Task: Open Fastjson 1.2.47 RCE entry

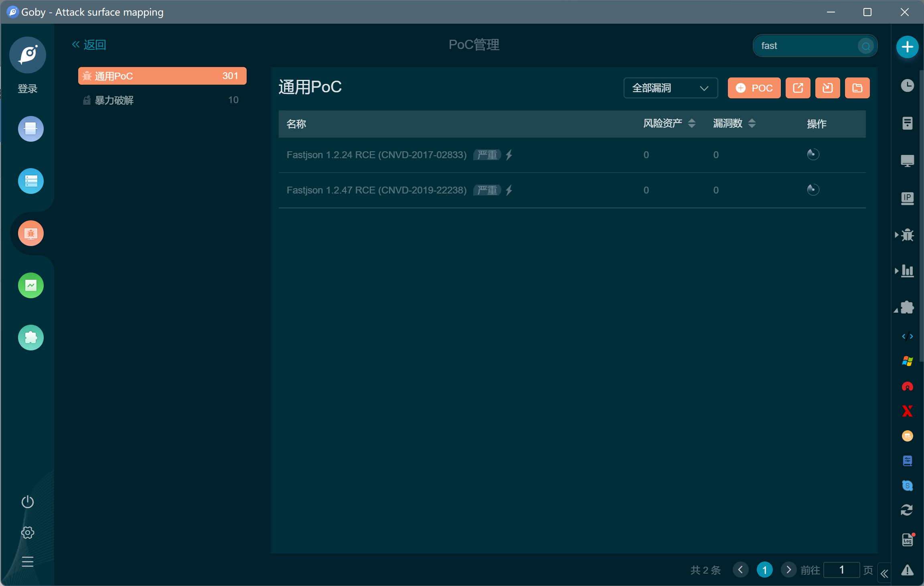Action: (377, 190)
